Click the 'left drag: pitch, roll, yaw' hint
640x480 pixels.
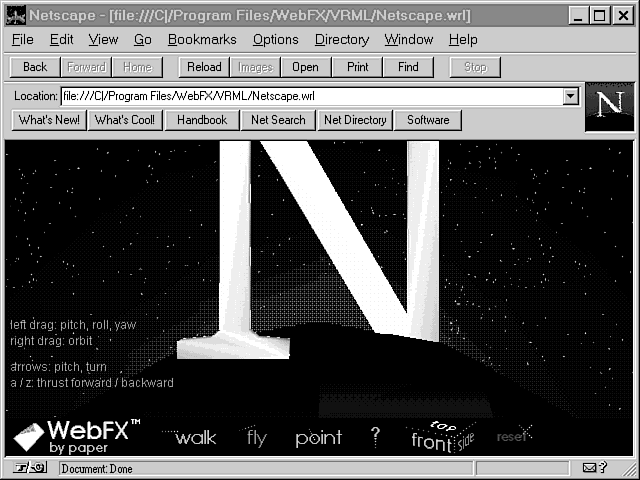73,325
